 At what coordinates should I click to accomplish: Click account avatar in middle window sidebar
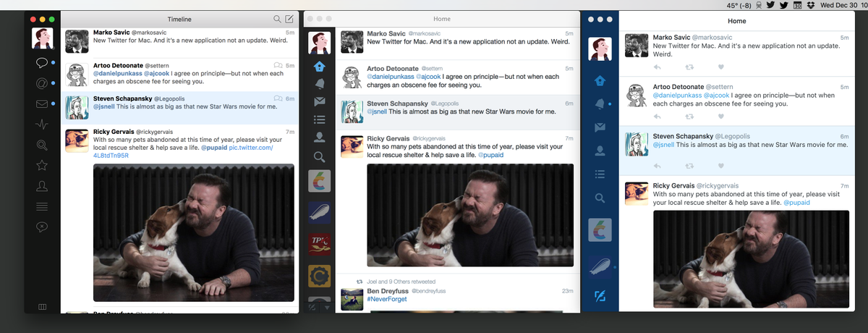click(319, 43)
